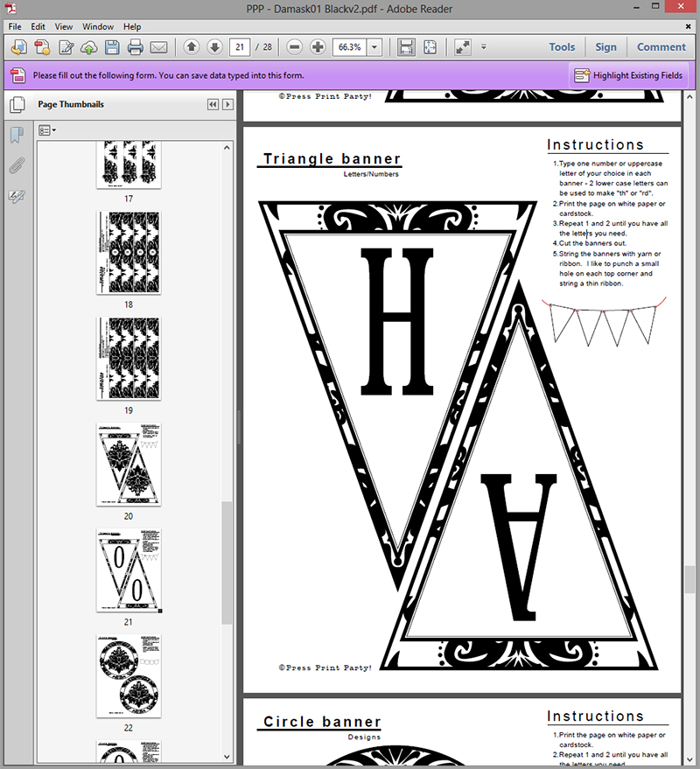Open the File menu

click(x=15, y=26)
